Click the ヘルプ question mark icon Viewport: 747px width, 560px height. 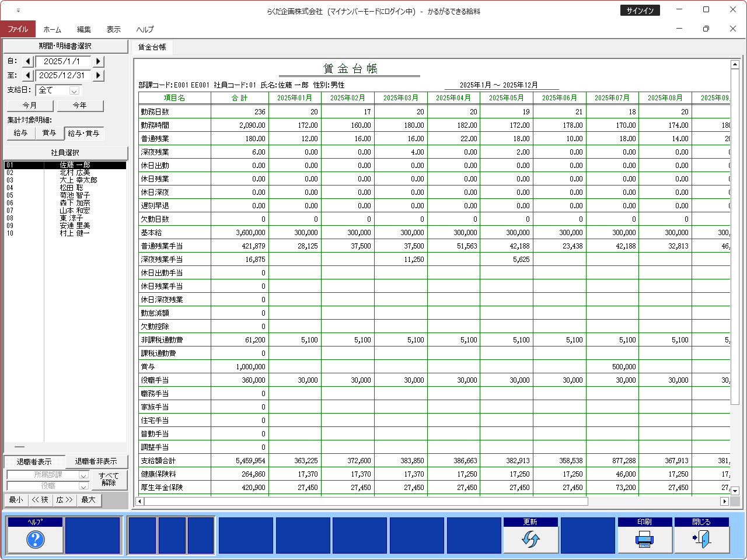coord(35,540)
